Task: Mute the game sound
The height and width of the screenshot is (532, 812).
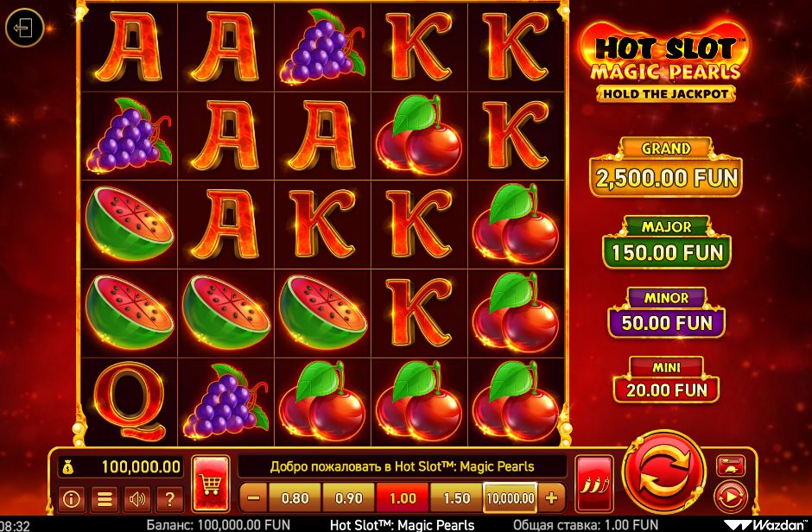Action: click(x=137, y=499)
